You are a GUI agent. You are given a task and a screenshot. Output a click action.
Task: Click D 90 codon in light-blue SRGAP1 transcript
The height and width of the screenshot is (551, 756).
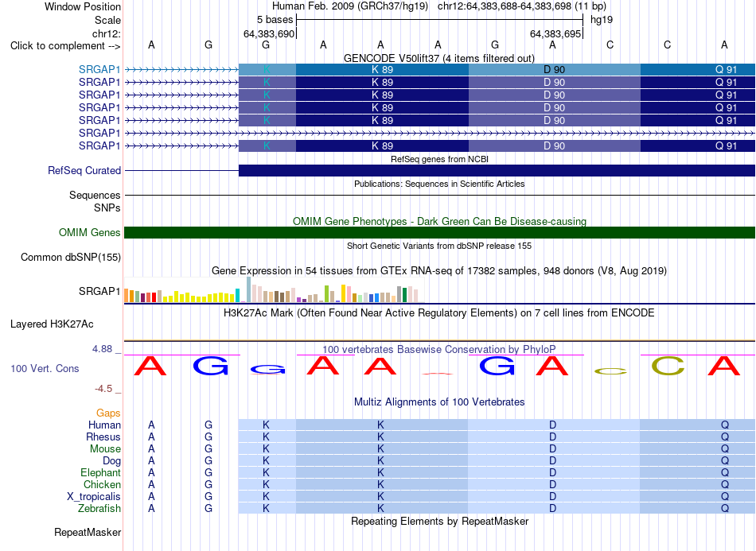[x=554, y=69]
